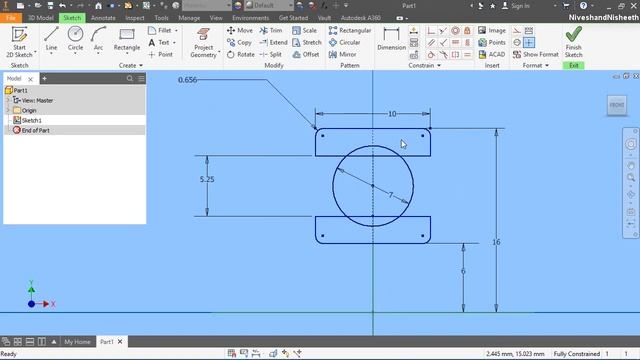Viewport: 640px width, 360px height.
Task: Select Sketch1 in the model browser
Action: pos(27,120)
